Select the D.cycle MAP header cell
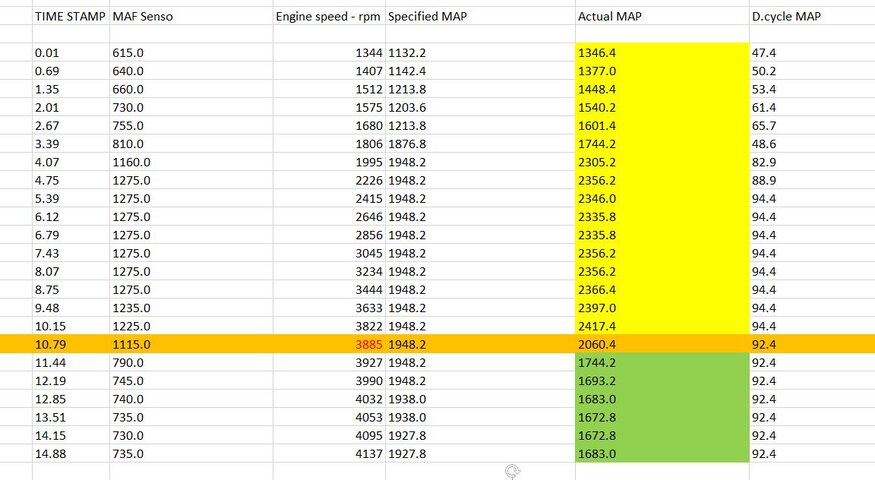This screenshot has width=875, height=480. coord(812,16)
